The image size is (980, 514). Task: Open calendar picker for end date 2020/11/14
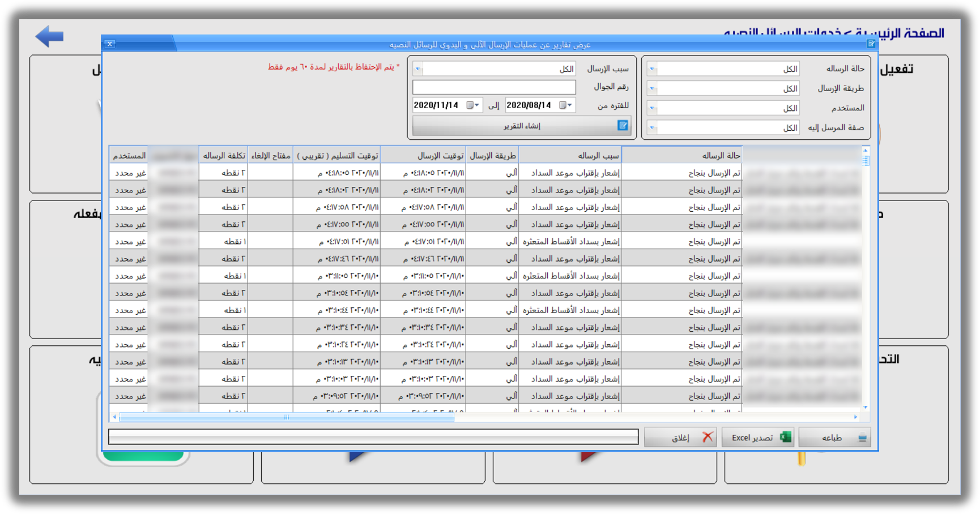coord(473,105)
